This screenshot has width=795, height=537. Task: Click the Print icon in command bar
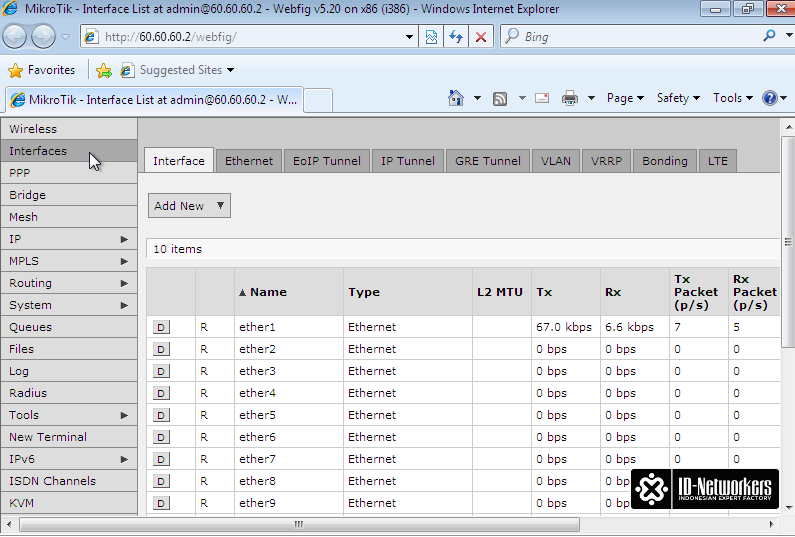570,98
